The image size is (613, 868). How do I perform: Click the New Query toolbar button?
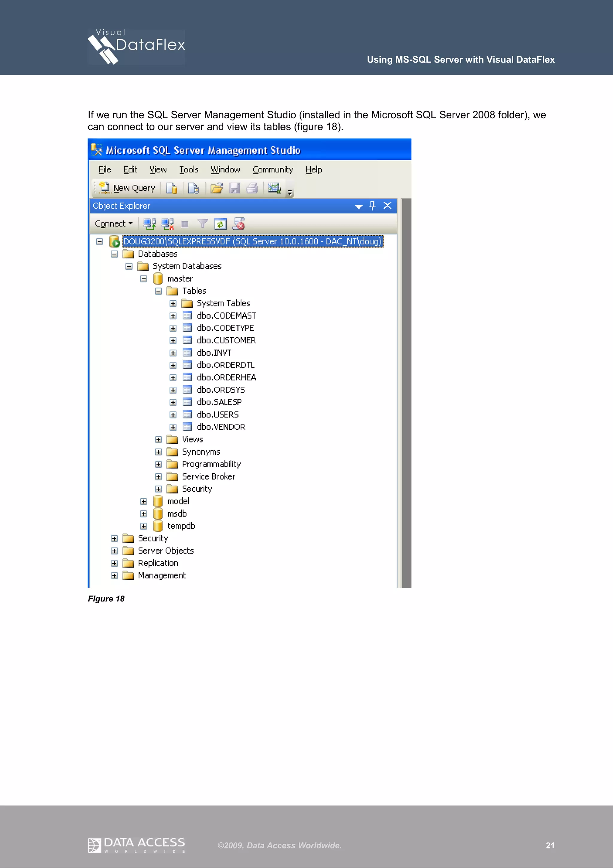(x=127, y=188)
